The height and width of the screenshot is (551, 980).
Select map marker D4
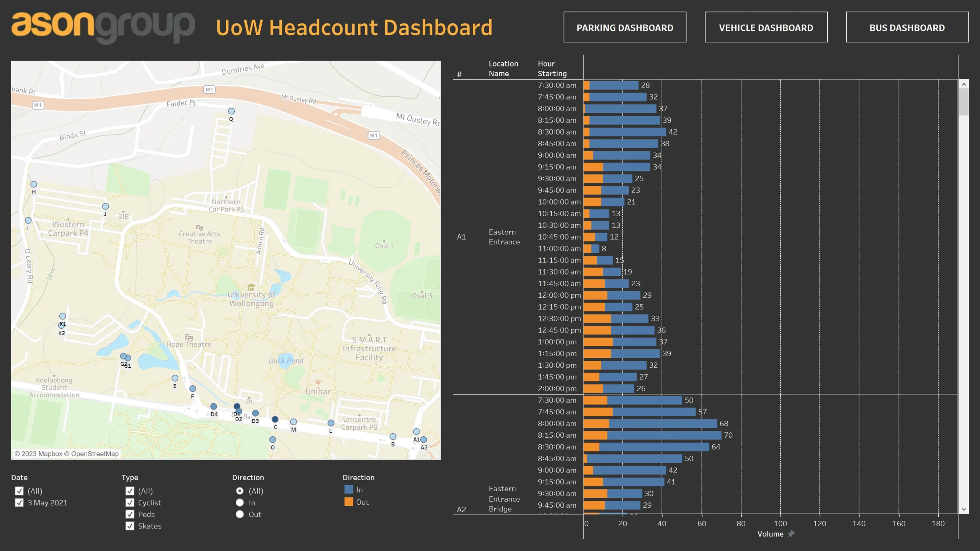click(x=214, y=406)
